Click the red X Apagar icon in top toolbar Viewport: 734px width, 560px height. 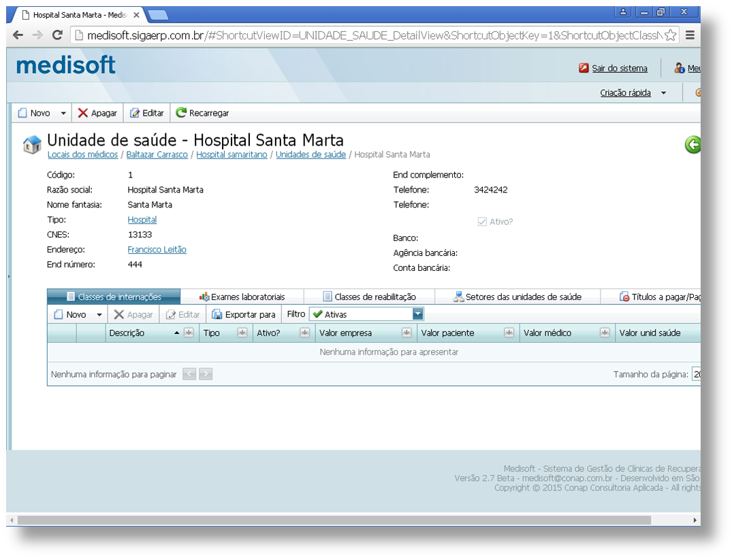click(x=83, y=113)
